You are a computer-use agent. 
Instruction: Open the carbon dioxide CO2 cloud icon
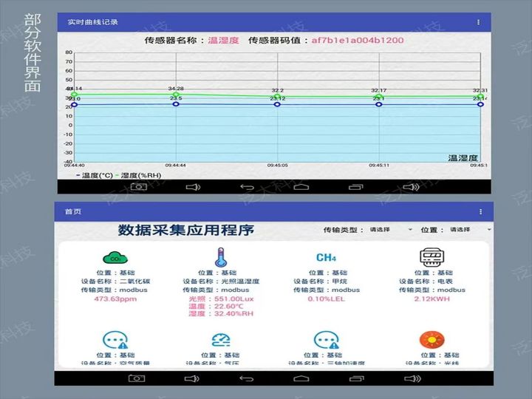pos(115,258)
